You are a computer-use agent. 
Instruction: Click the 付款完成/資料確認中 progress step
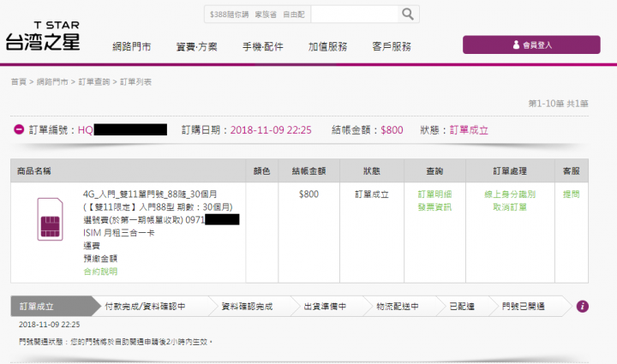tap(145, 307)
